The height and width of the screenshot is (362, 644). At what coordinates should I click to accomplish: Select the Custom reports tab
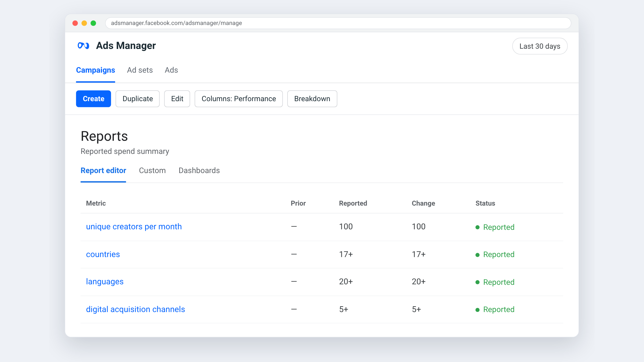tap(152, 171)
